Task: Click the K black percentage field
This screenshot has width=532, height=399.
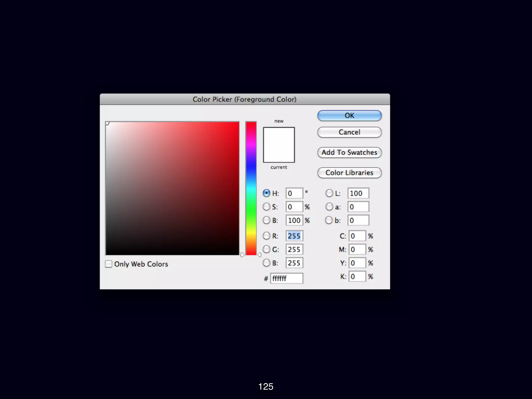Action: tap(357, 276)
